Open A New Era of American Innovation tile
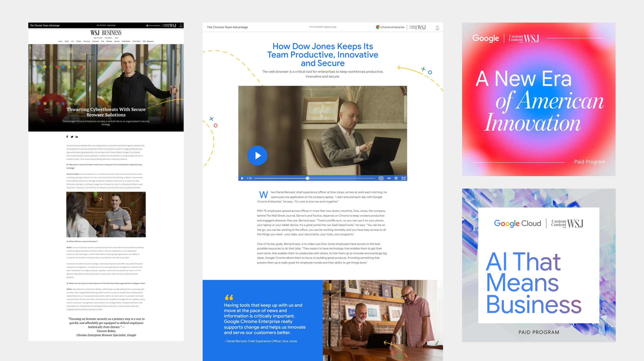 (x=538, y=99)
